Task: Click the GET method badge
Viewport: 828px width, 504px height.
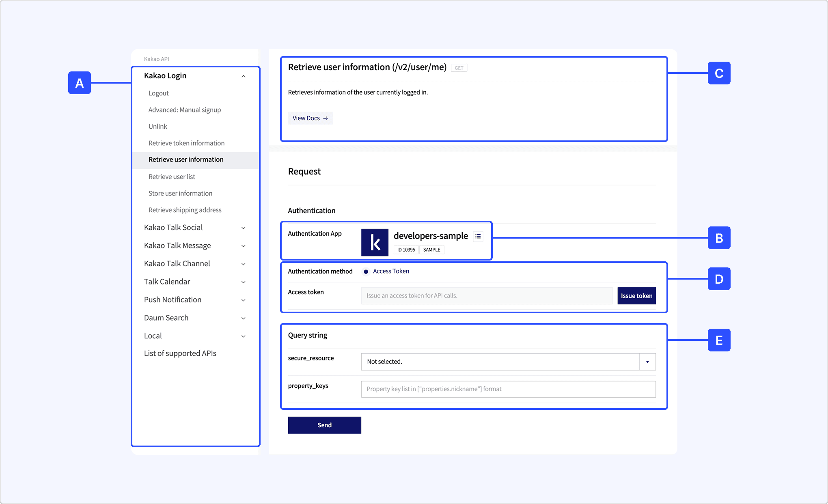Action: tap(459, 68)
